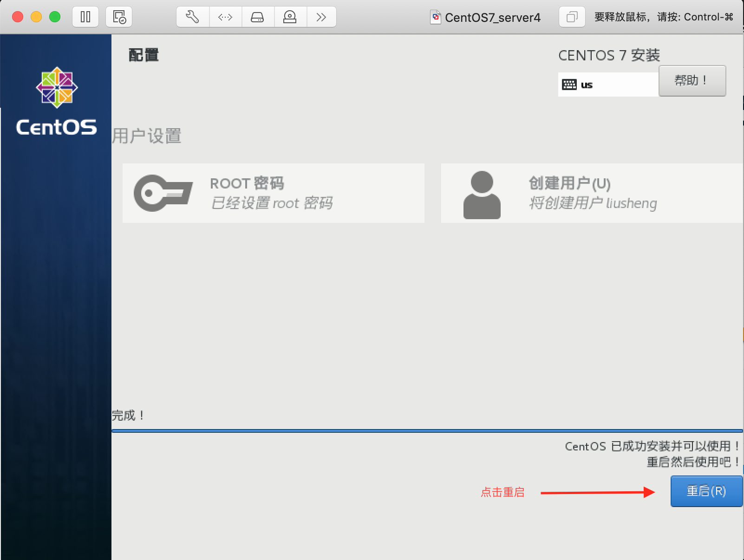Image resolution: width=744 pixels, height=560 pixels.
Task: Click the green zoom window button
Action: tap(55, 17)
